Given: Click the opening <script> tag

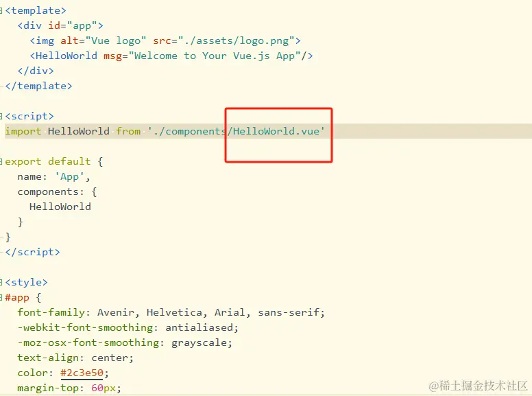Looking at the screenshot, I should tap(29, 116).
